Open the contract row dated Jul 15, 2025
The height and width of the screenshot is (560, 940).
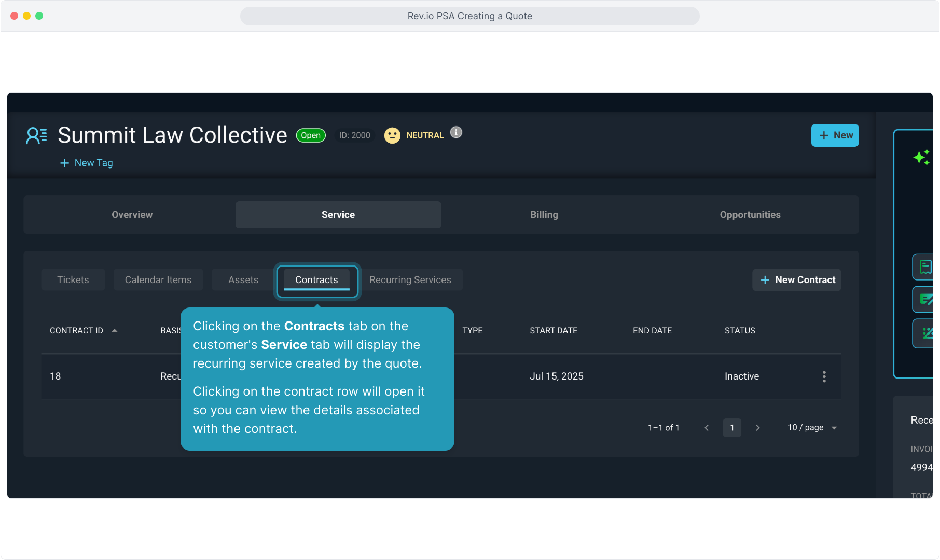[556, 376]
